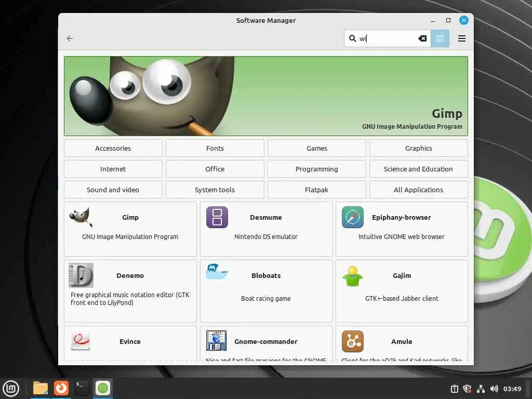Viewport: 532px width, 399px height.
Task: Click the Bloboats boat icon
Action: (x=217, y=272)
